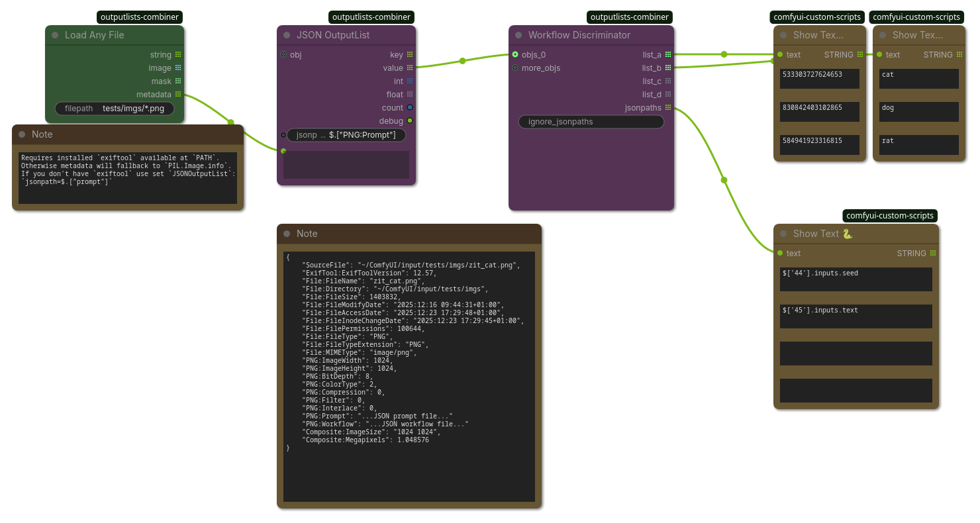Viewport: 980px width, 523px height.
Task: Click the text box containing 533303727624653
Action: 820,79
